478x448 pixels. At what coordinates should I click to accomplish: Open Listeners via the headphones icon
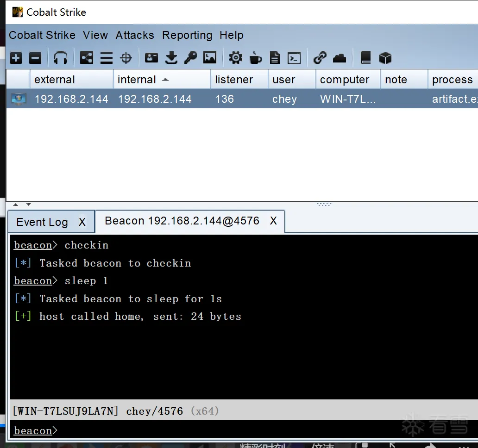60,58
